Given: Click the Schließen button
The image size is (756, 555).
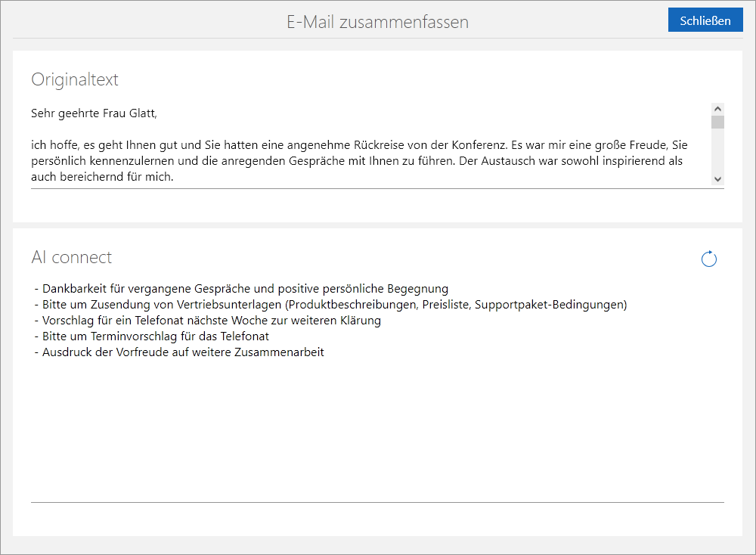Looking at the screenshot, I should click(x=705, y=20).
